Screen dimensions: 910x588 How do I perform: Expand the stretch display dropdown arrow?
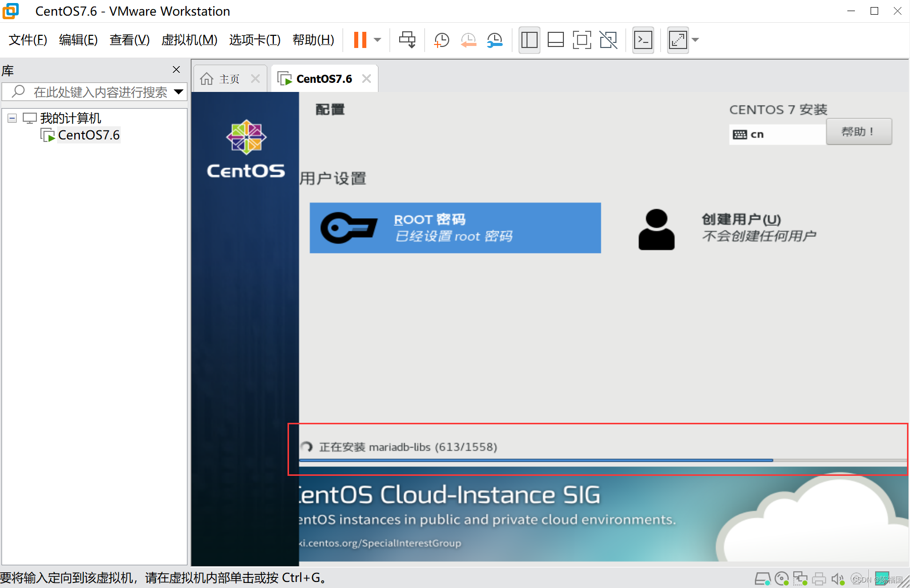pos(695,40)
